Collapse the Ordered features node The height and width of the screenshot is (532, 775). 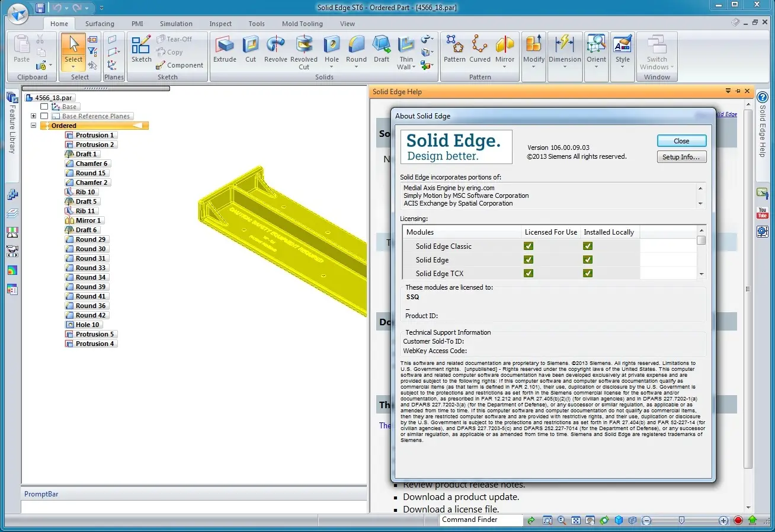(x=34, y=126)
